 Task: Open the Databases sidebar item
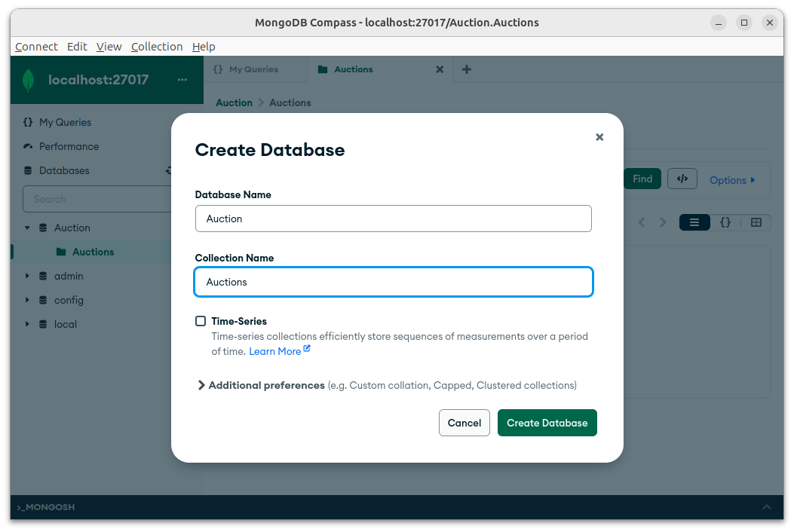pos(64,170)
